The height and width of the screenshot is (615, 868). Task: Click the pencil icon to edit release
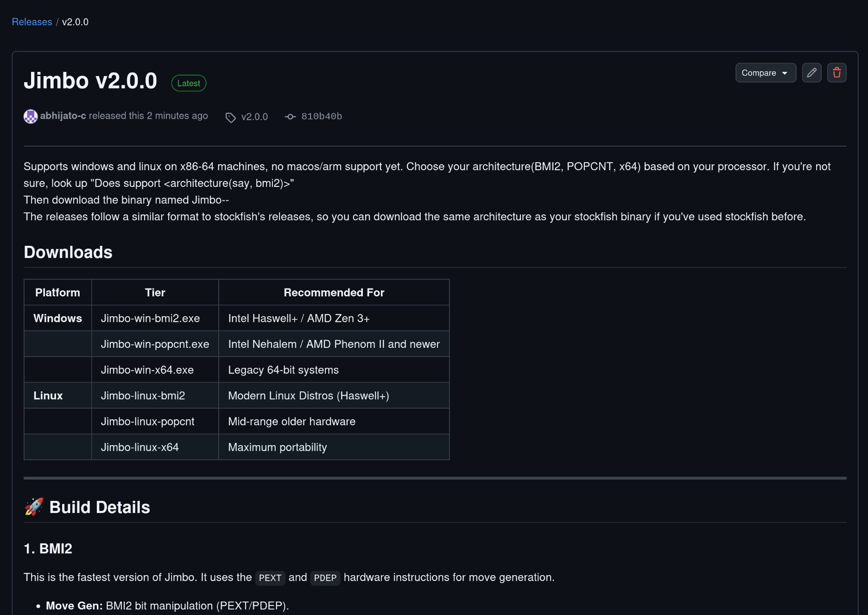click(811, 73)
